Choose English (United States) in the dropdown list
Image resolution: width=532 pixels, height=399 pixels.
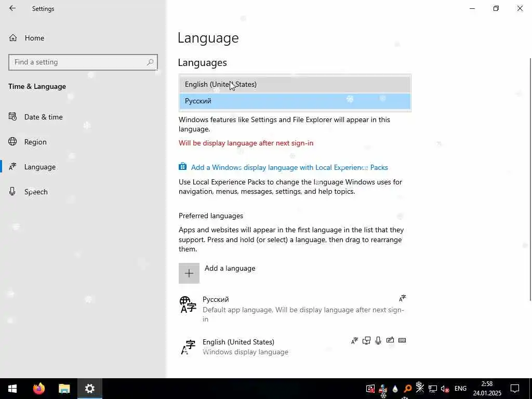click(295, 85)
